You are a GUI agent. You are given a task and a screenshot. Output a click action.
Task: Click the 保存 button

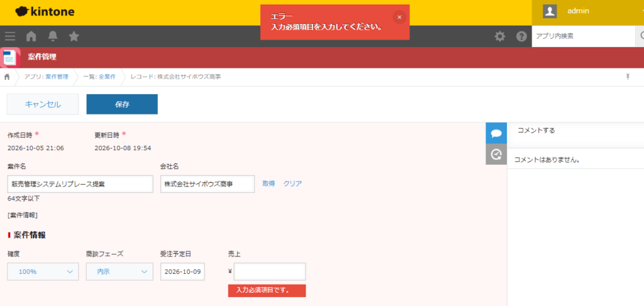pos(122,104)
